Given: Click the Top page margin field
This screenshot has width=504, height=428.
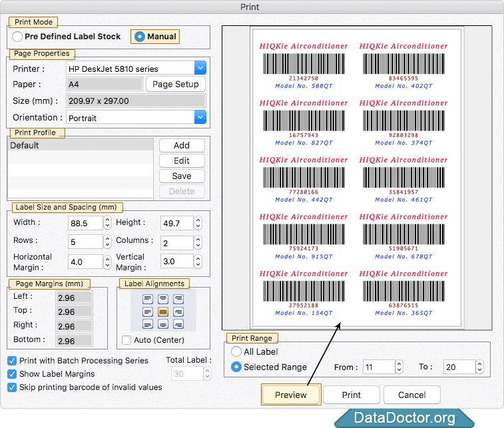Looking at the screenshot, I should [x=75, y=312].
